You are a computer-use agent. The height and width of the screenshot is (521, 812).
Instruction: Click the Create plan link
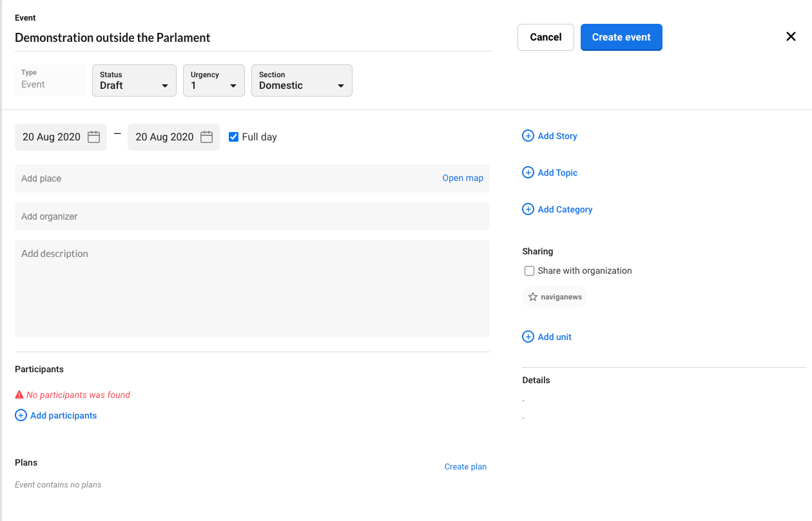click(x=465, y=467)
